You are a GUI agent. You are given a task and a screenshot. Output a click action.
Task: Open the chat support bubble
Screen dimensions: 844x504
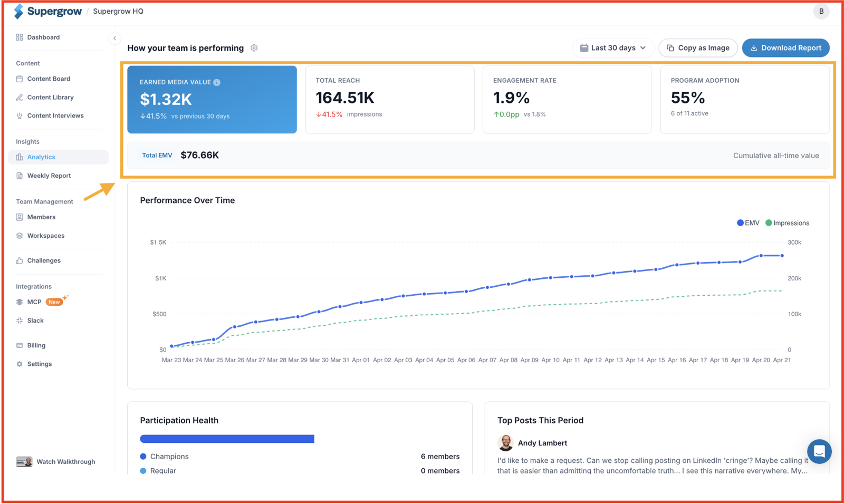tap(819, 451)
